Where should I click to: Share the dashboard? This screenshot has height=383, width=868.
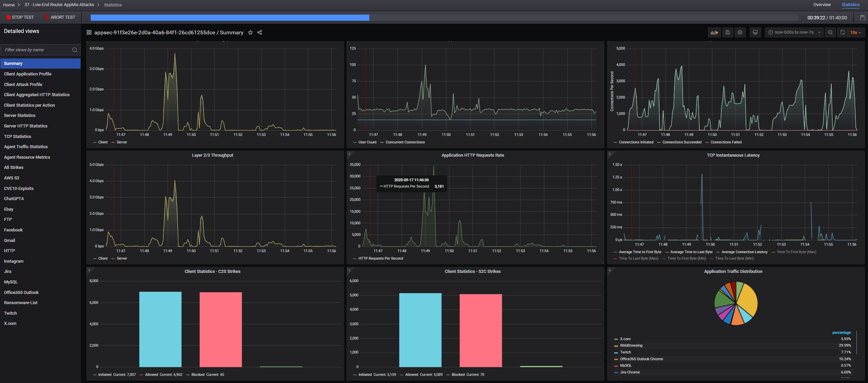click(x=260, y=33)
